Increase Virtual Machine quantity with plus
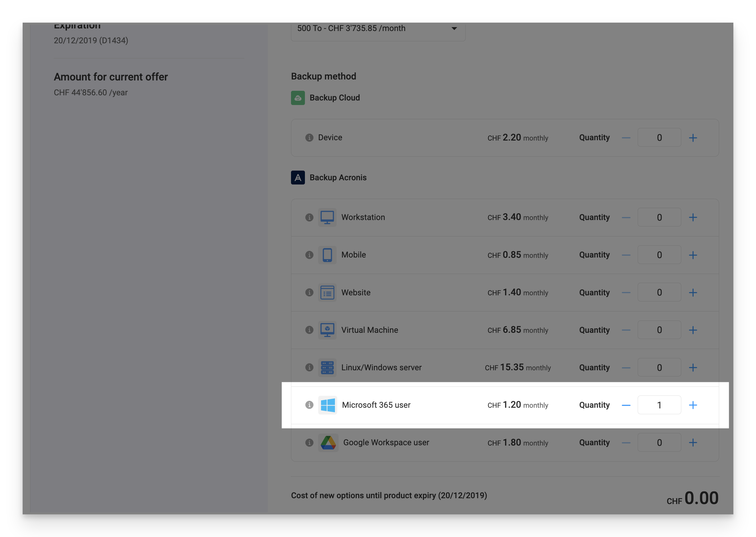756x537 pixels. (x=693, y=330)
